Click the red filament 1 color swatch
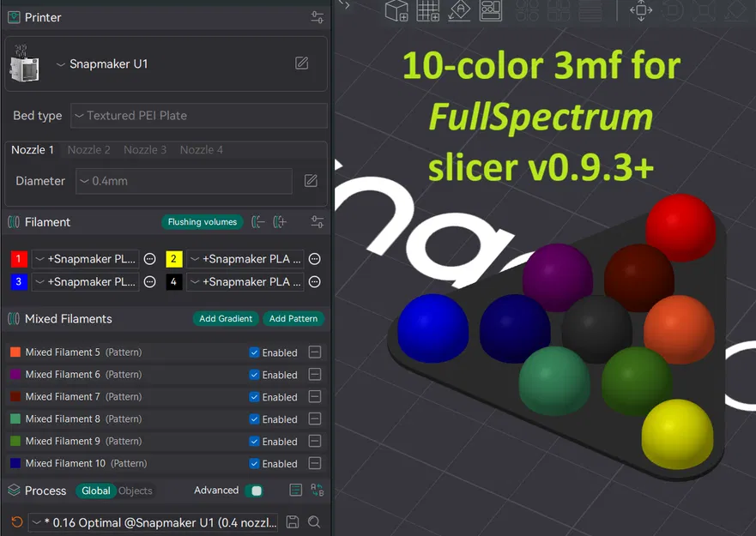This screenshot has width=756, height=536. 19,258
